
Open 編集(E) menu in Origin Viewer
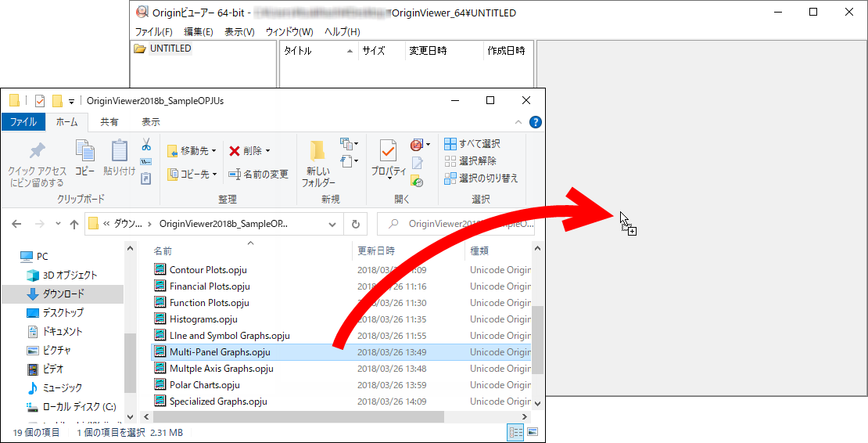(198, 31)
